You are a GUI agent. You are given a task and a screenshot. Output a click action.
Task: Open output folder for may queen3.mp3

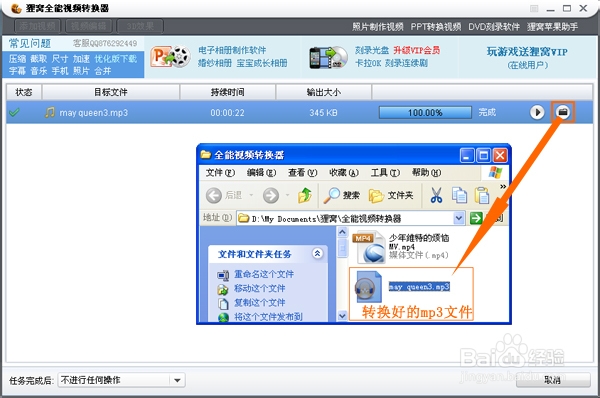tap(563, 112)
